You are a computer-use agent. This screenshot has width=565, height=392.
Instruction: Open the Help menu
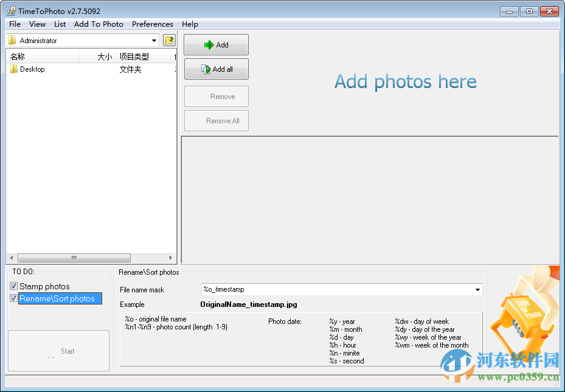click(190, 24)
